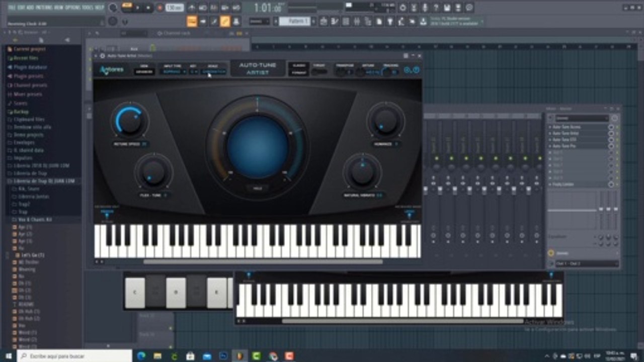Click the speech bubble icon in top toolbar
Image resolution: width=644 pixels, height=362 pixels.
click(469, 8)
